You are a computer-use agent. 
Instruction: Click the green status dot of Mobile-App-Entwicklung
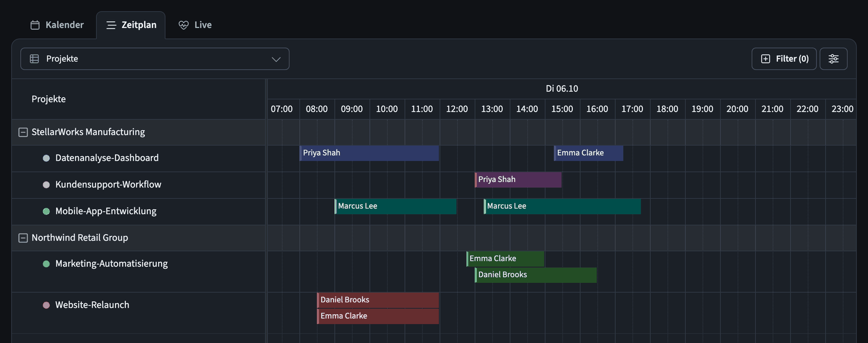click(46, 211)
